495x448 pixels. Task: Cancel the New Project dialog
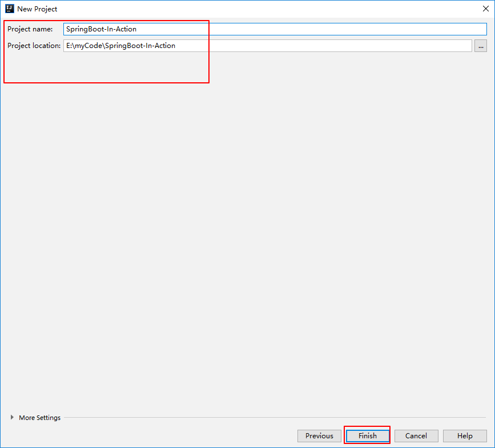click(416, 435)
